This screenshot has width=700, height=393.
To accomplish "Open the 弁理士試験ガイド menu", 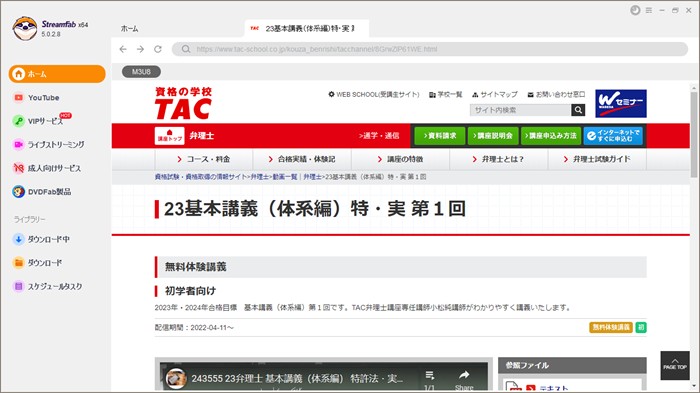I will tap(597, 159).
